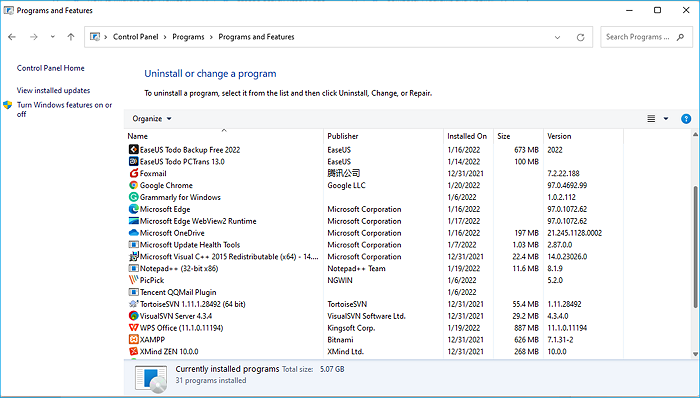Select the Google Chrome icon in list
The image size is (700, 398).
133,185
